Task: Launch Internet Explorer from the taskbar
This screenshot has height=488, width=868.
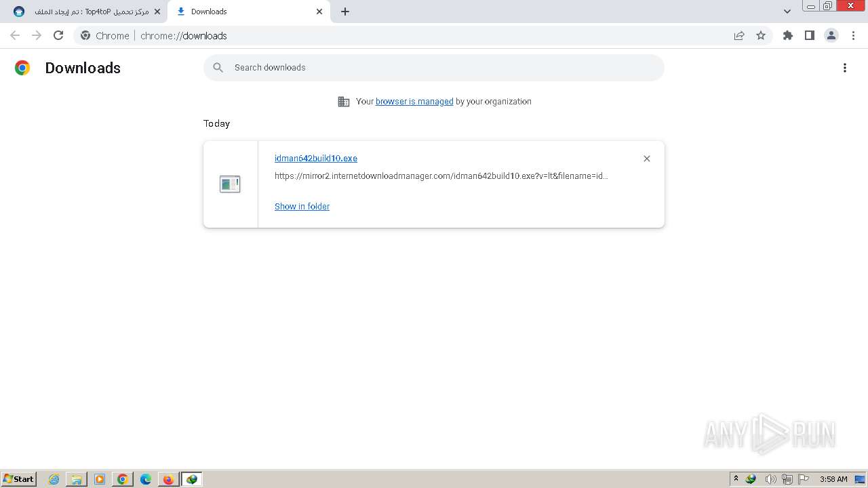Action: pos(54,479)
